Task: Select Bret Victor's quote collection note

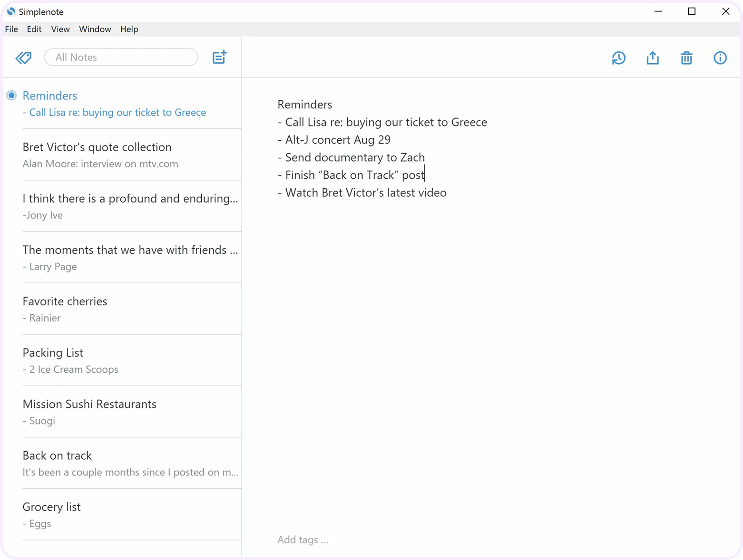Action: click(132, 155)
